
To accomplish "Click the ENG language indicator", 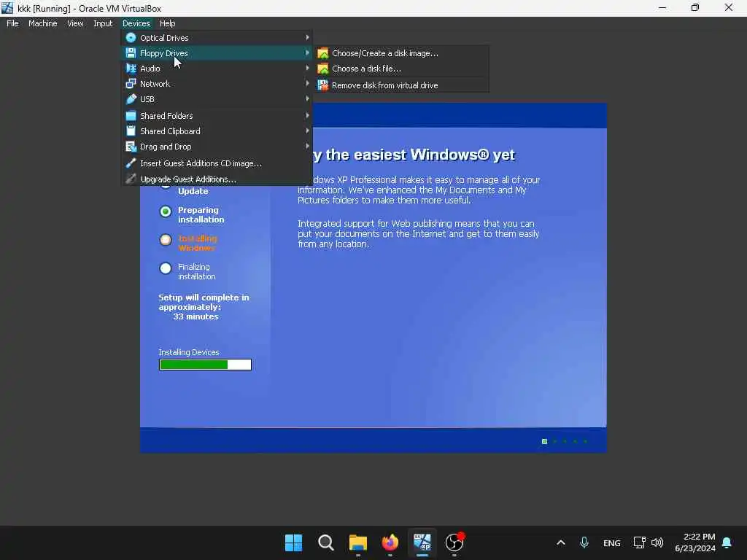I will tap(612, 542).
